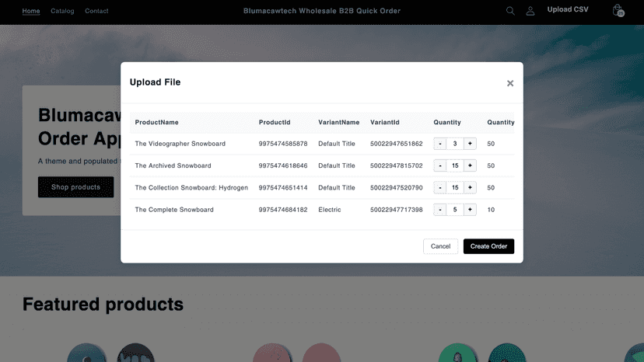Decrease quantity for Collection Snowboard: Hydrogen

[440, 187]
